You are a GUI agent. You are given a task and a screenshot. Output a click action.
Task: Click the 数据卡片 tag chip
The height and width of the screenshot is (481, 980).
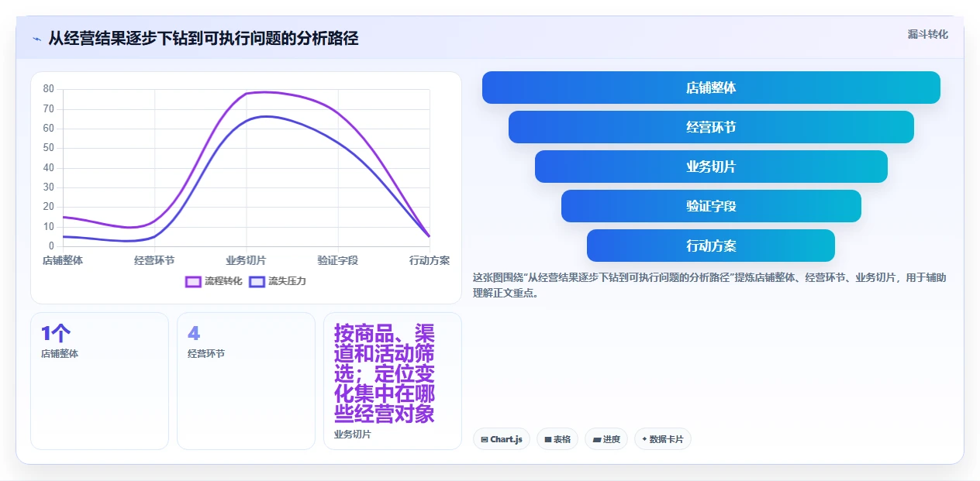663,439
